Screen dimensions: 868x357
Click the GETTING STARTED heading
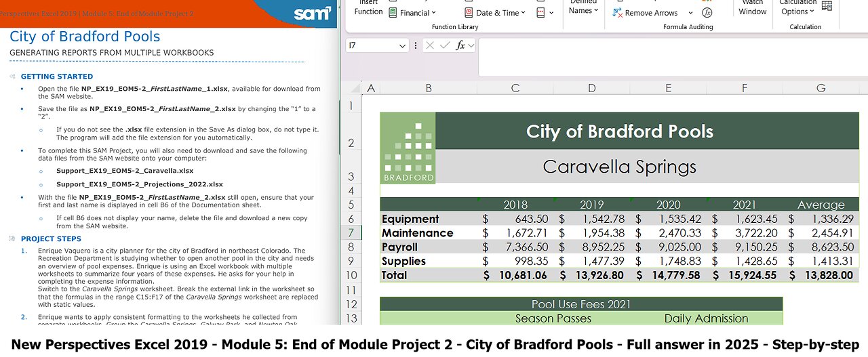pos(57,77)
